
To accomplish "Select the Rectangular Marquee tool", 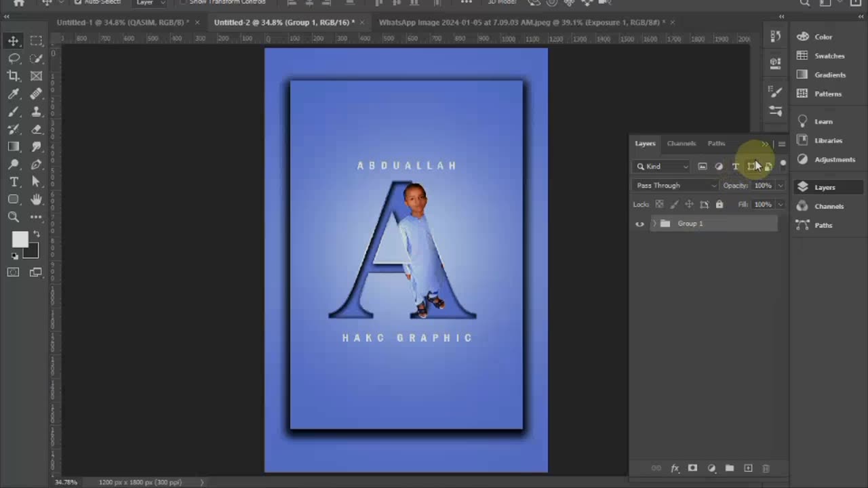I will coord(37,41).
